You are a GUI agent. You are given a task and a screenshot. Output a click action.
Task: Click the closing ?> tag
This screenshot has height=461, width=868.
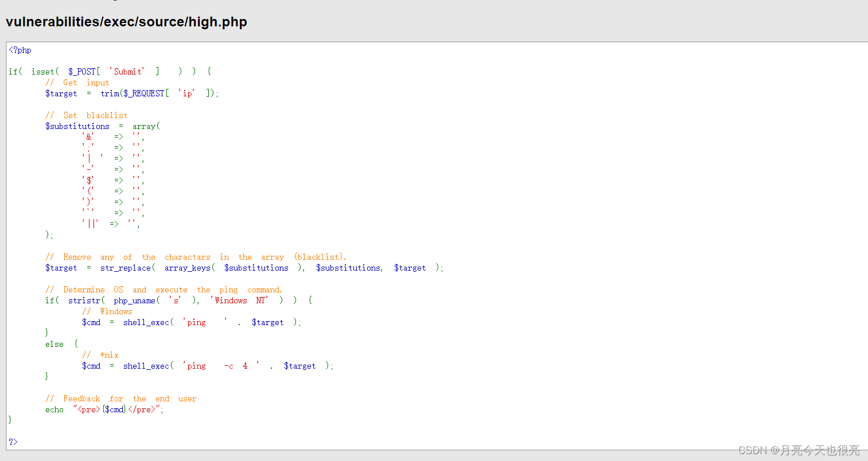(13, 442)
